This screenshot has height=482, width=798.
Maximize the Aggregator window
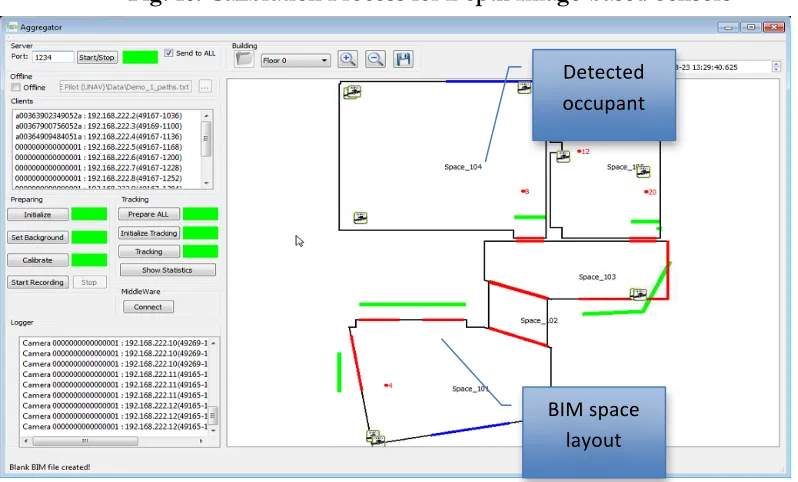[751, 27]
